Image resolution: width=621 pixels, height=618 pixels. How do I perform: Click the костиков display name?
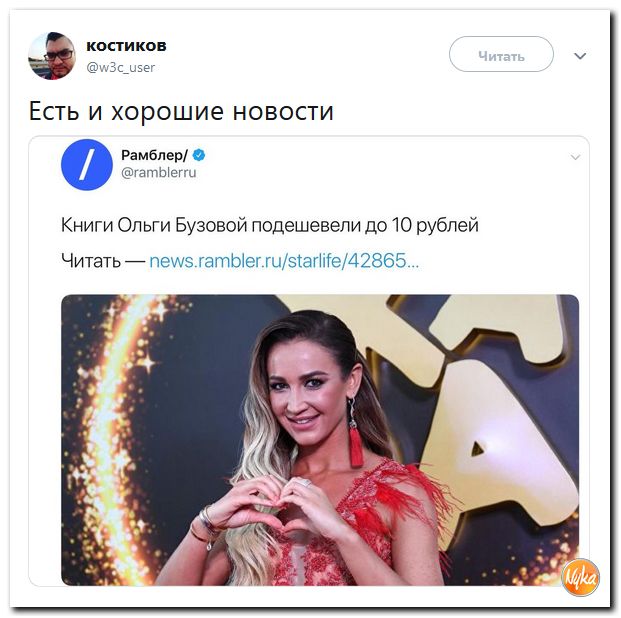126,46
